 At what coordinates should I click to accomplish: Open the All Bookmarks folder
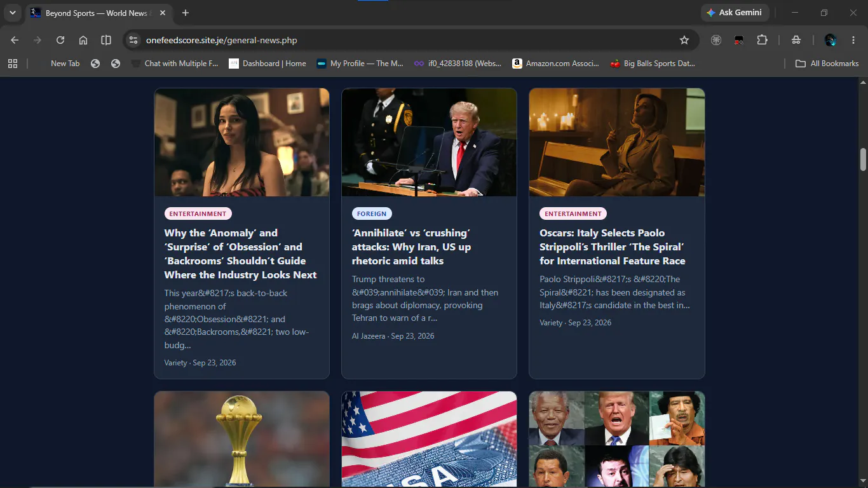point(827,64)
